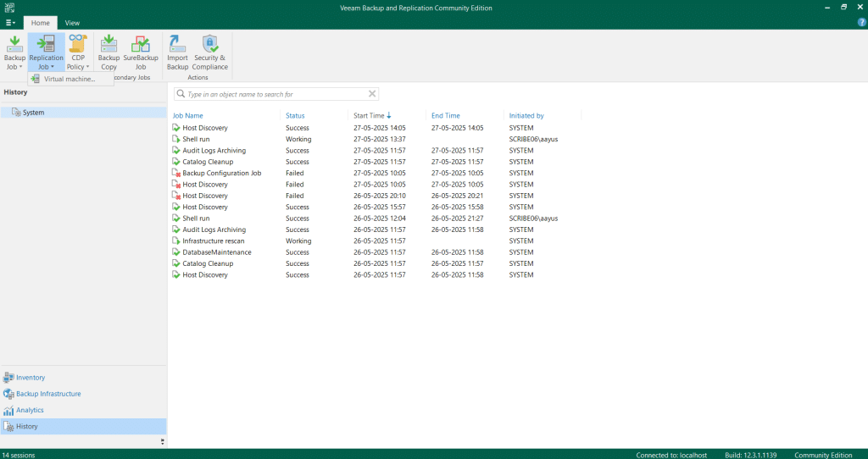This screenshot has width=868, height=459.
Task: Sort by the End Time column header
Action: coord(446,115)
